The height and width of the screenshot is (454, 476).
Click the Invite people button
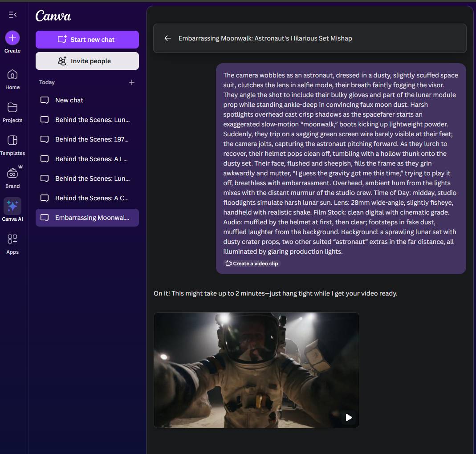(x=87, y=61)
